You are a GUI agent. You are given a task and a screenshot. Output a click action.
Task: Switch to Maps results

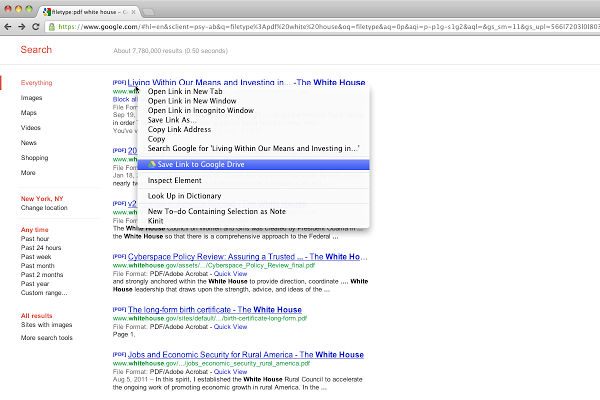tap(29, 113)
